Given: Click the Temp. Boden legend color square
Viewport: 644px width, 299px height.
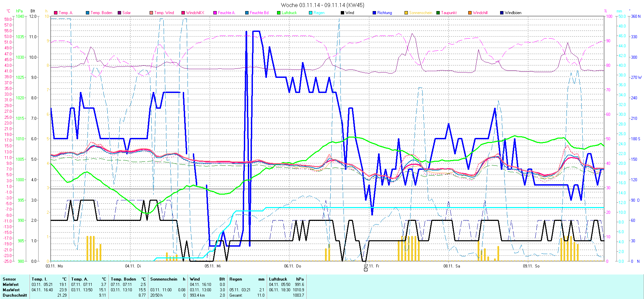Looking at the screenshot, I should [88, 13].
